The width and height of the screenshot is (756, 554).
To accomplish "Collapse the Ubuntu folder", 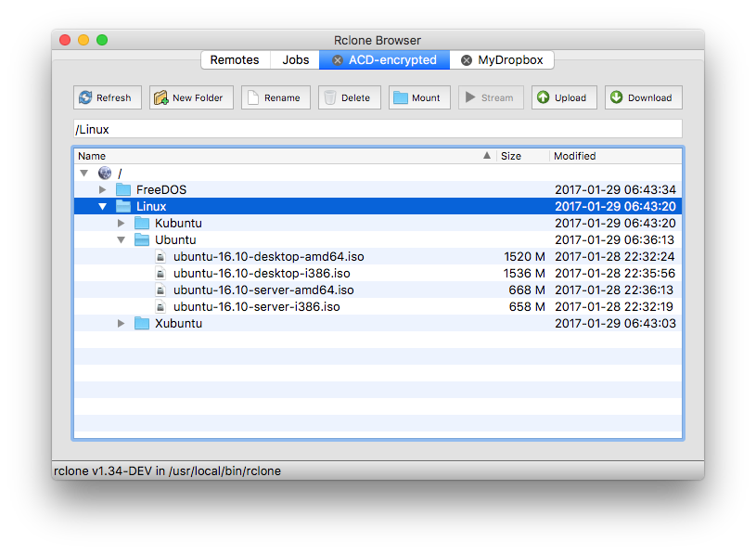I will tap(121, 239).
